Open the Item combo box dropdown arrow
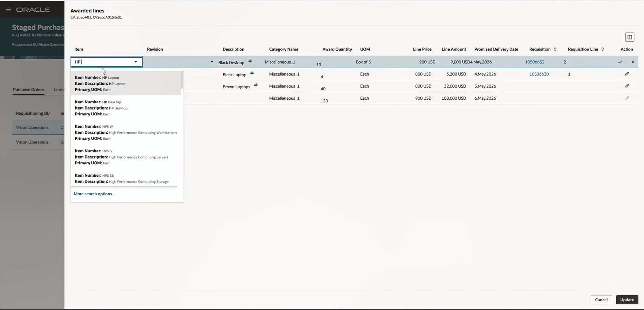The image size is (644, 310). [136, 62]
